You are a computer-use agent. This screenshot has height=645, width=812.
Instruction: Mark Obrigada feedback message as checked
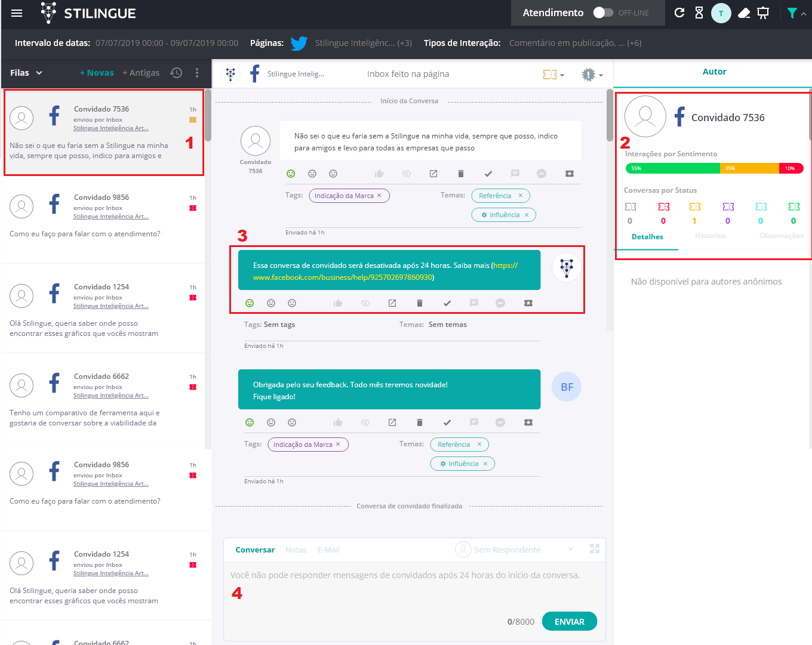(x=447, y=422)
